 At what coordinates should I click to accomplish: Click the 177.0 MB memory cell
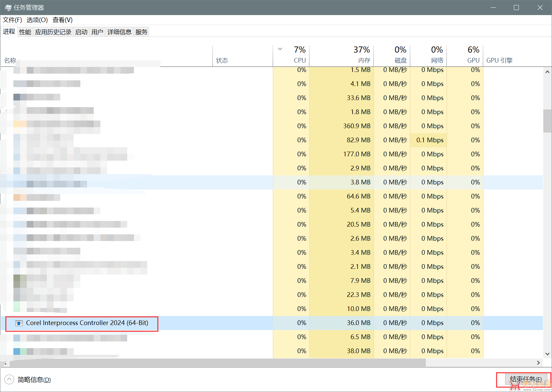[341, 154]
